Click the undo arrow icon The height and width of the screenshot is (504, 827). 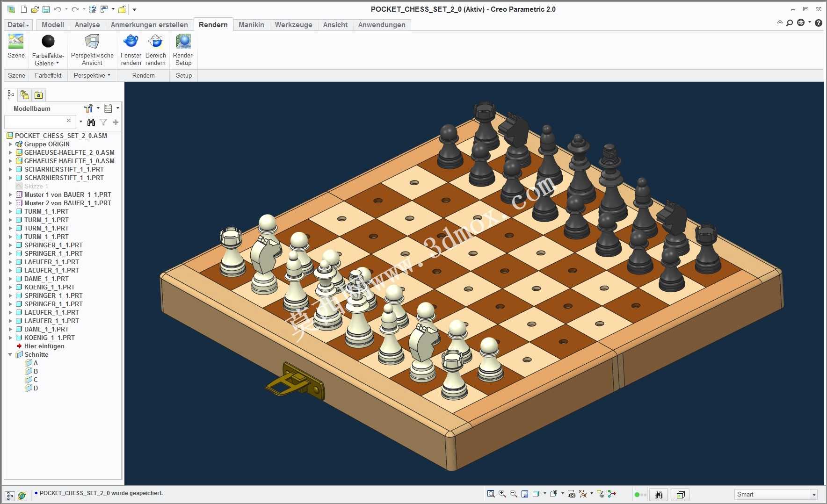pos(58,9)
